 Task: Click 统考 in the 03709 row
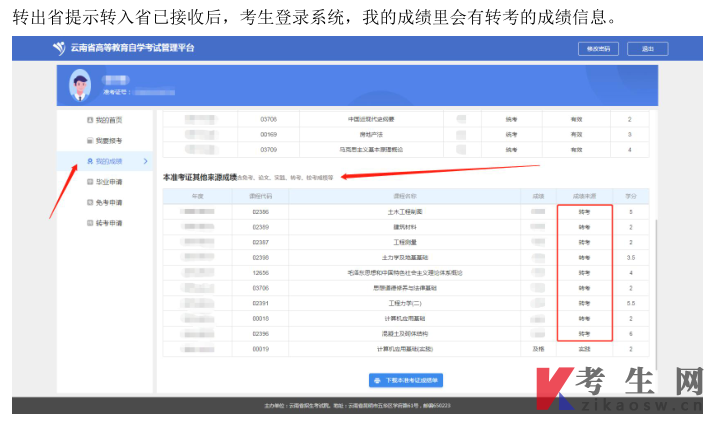tap(511, 150)
